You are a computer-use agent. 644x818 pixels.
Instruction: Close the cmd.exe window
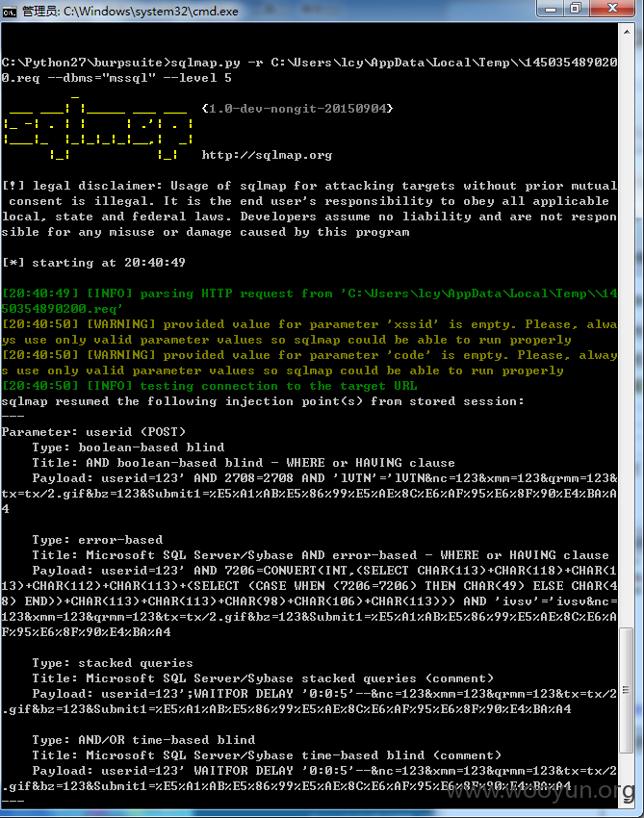point(612,9)
